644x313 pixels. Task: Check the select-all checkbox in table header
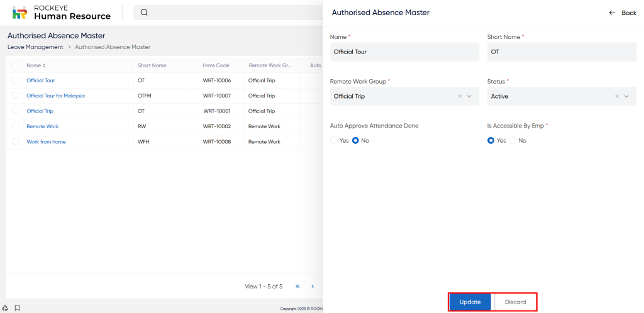tap(15, 65)
